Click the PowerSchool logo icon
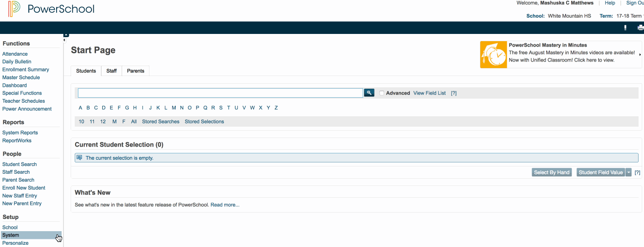The width and height of the screenshot is (644, 247). click(x=14, y=9)
